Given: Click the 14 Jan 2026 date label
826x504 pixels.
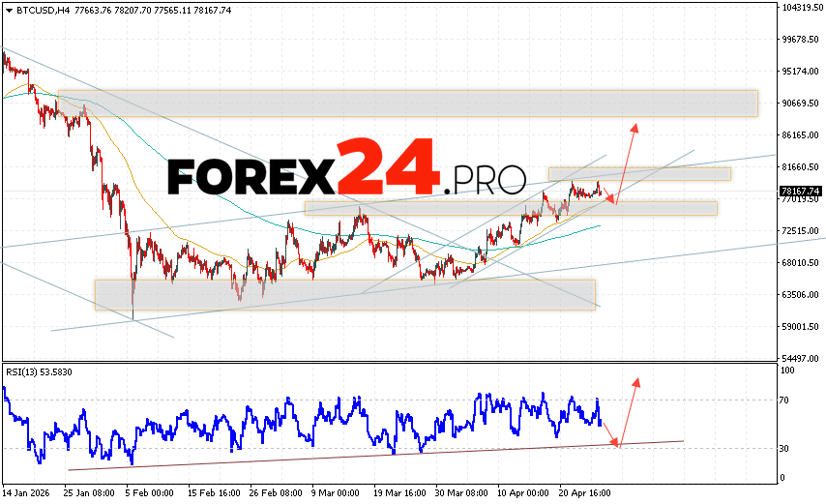Looking at the screenshot, I should click(27, 491).
